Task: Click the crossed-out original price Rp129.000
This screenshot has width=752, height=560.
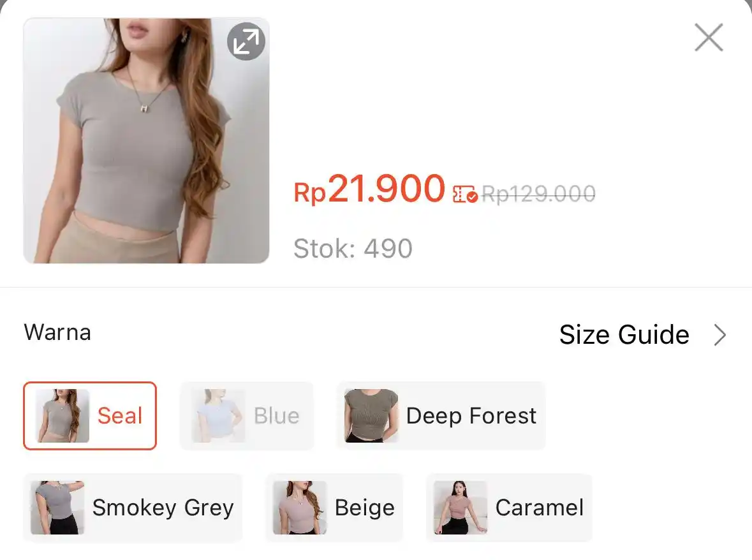Action: pos(540,193)
